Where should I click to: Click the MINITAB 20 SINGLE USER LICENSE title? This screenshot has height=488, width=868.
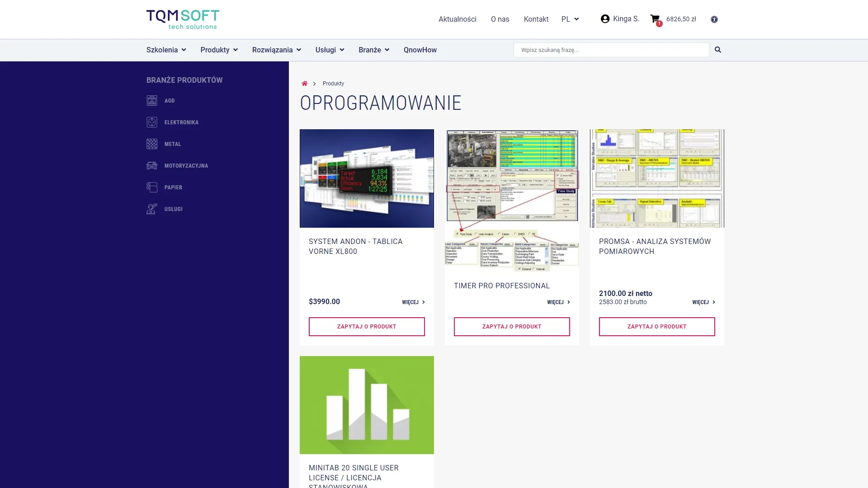point(354,476)
